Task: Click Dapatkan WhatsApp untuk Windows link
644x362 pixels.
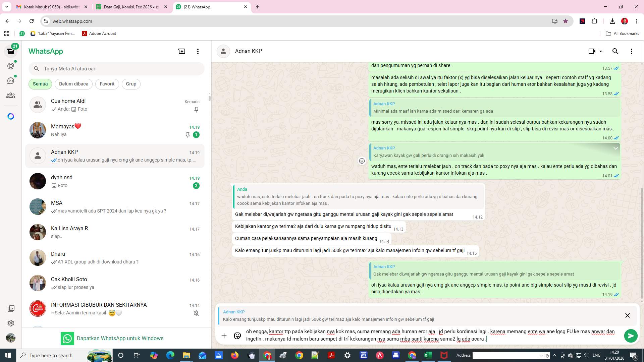Action: [x=120, y=338]
